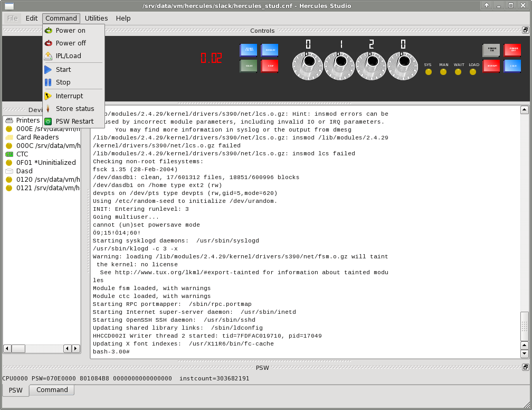Click the log vertical scrollbar thumb

(x=524, y=327)
